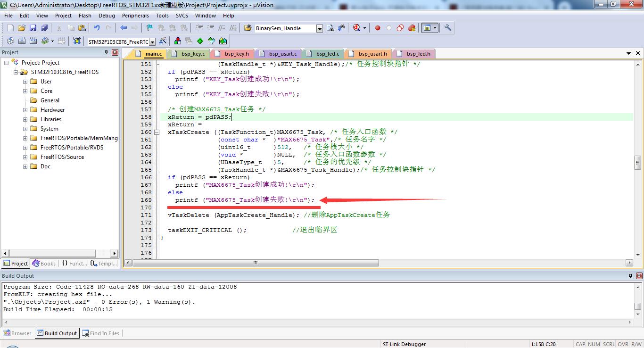644x348 pixels.
Task: Toggle insert/remove breakpoint red dot
Action: click(x=377, y=28)
